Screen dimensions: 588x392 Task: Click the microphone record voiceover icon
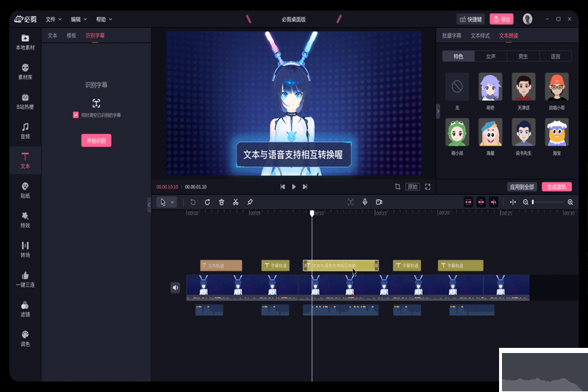tap(365, 202)
